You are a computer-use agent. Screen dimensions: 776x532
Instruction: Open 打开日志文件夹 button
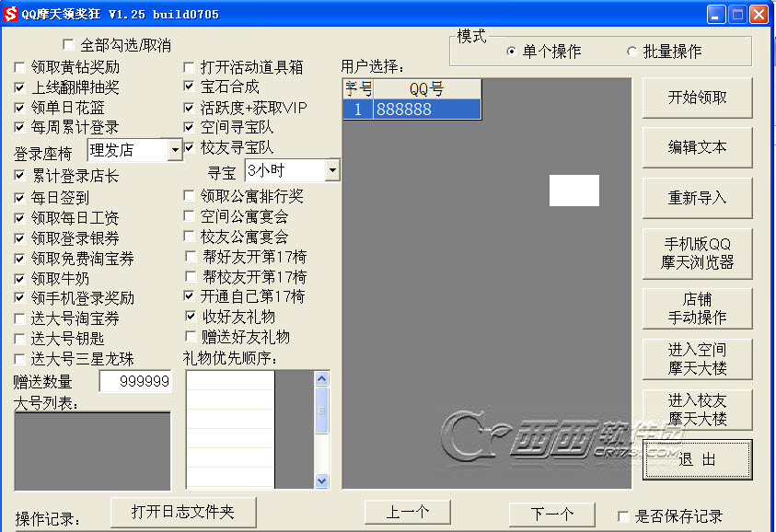pyautogui.click(x=183, y=512)
